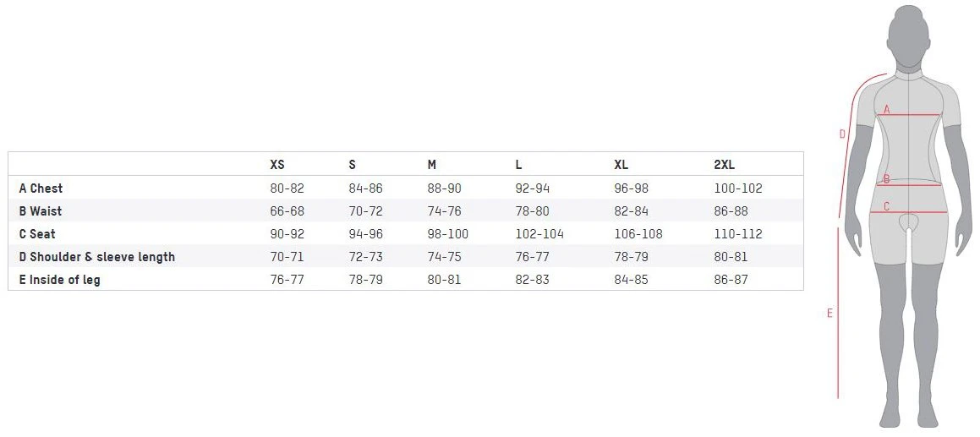Click the XS size column header
The image size is (980, 437).
click(277, 165)
